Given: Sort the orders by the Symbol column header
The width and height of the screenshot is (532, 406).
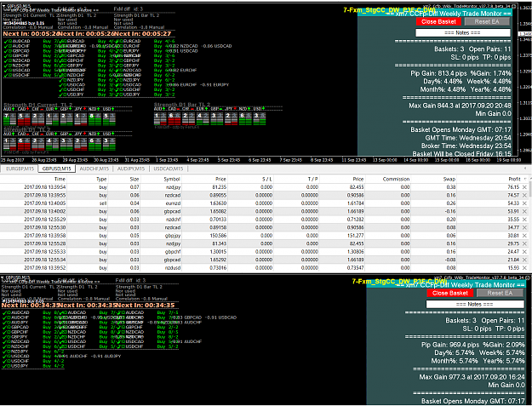Looking at the screenshot, I should point(161,179).
